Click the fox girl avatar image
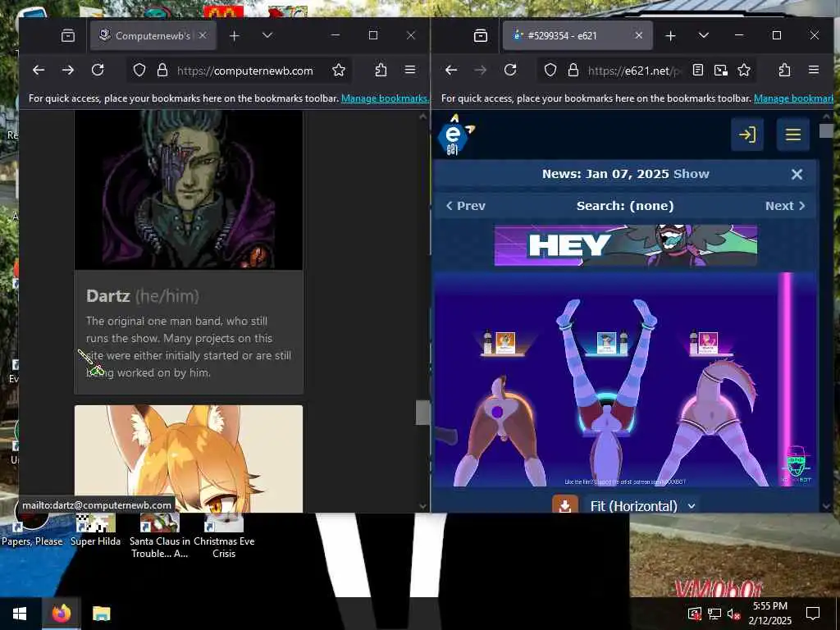This screenshot has width=840, height=630. click(189, 459)
